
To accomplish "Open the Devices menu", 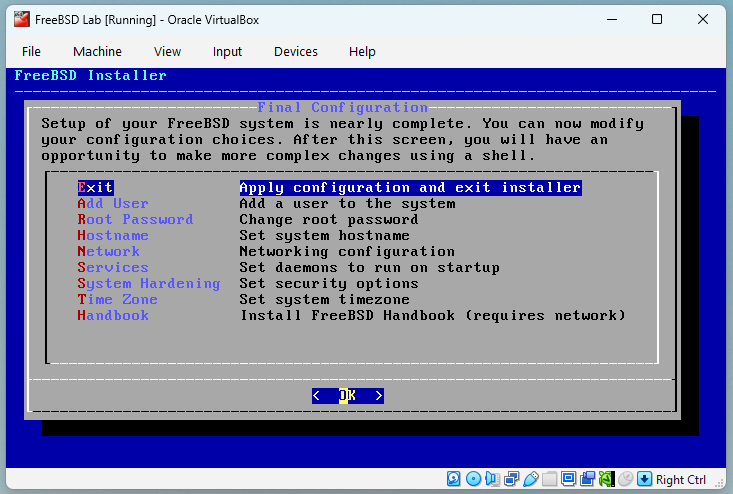I will pos(296,51).
